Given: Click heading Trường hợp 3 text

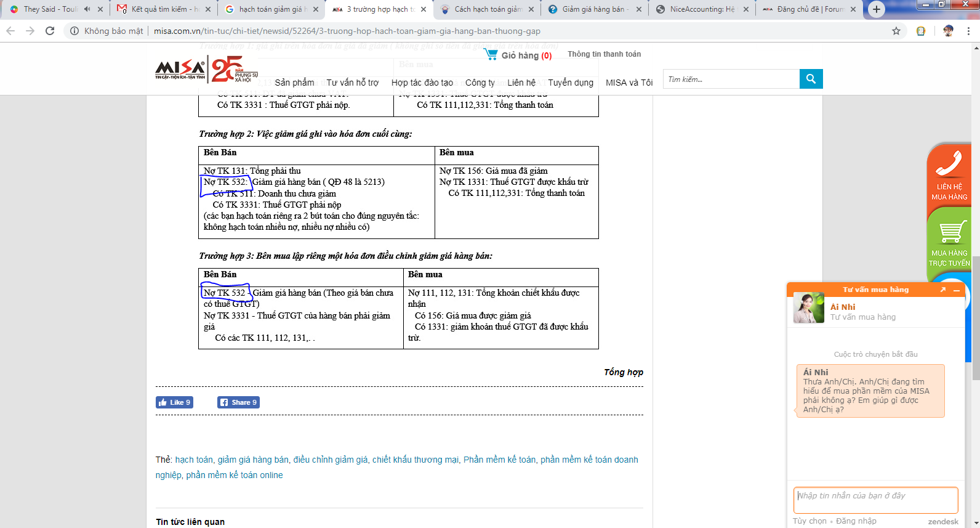Looking at the screenshot, I should 345,256.
